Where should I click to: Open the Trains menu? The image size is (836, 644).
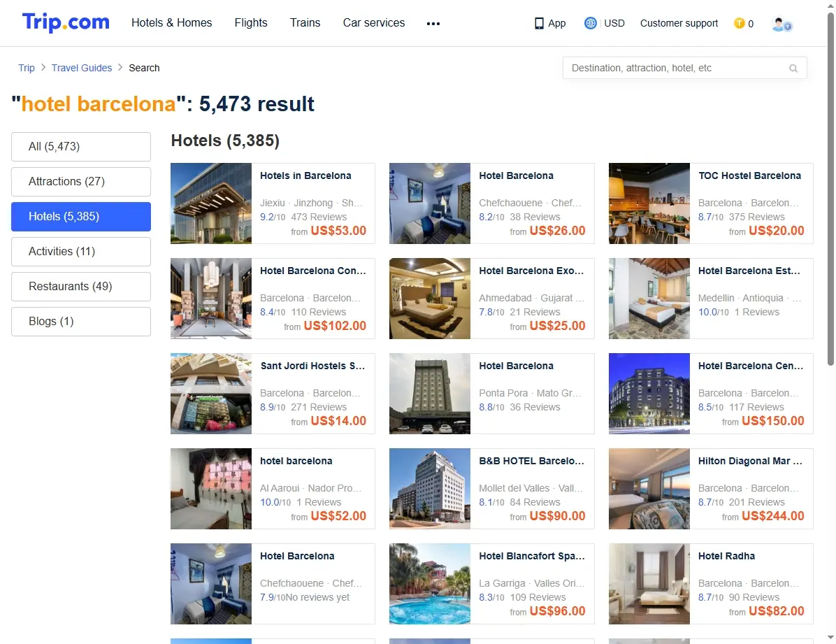pyautogui.click(x=305, y=23)
